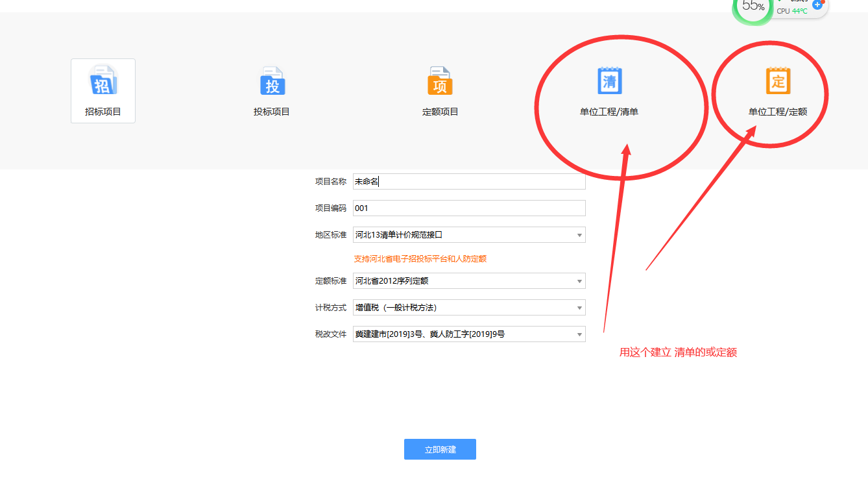Image resolution: width=868 pixels, height=483 pixels.
Task: Click the 定额项目 label text
Action: [x=440, y=112]
